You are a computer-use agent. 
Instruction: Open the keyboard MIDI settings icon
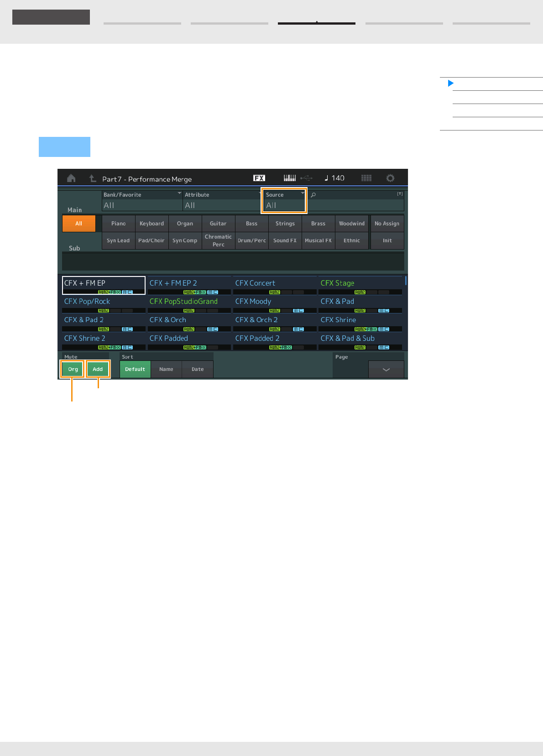click(290, 178)
